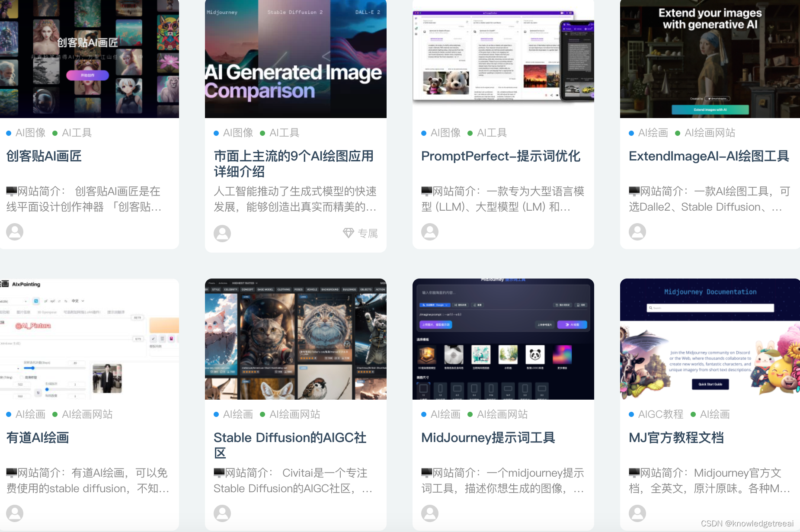Select AI图像 tag on PromptPerfect card
Screen dimensions: 800x532
click(445, 133)
